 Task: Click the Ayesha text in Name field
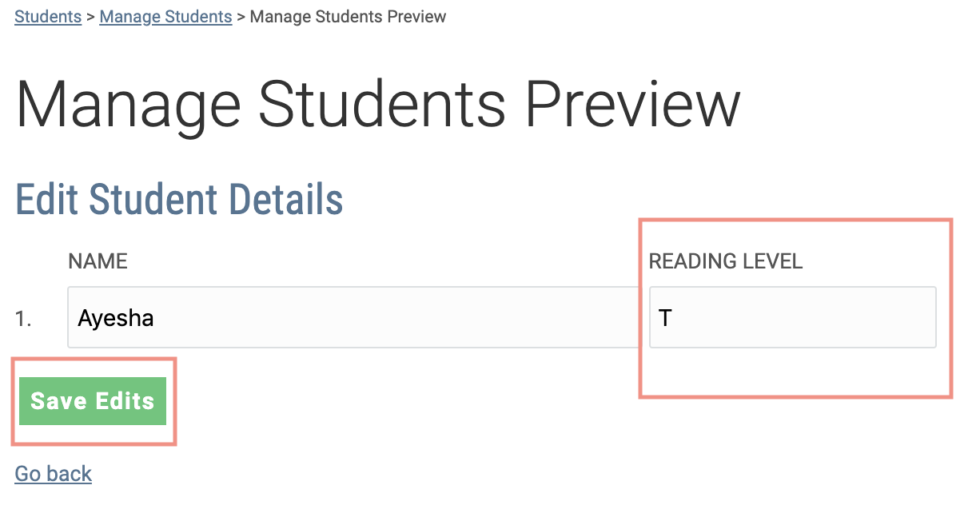pyautogui.click(x=115, y=318)
